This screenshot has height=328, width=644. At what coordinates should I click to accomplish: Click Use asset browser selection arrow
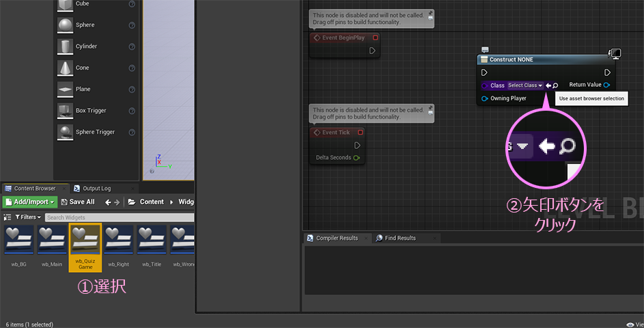click(548, 85)
